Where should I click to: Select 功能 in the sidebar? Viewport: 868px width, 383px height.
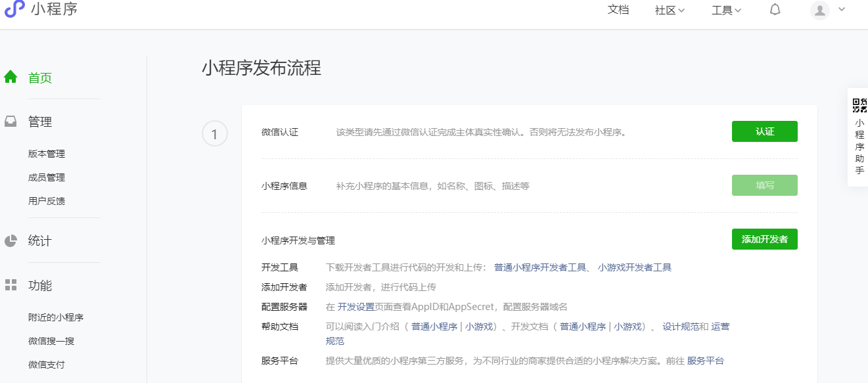tap(40, 286)
